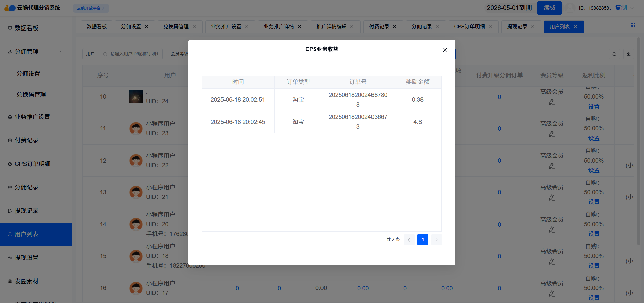
Task: Switch to the 数据看板 tab
Action: point(97,27)
